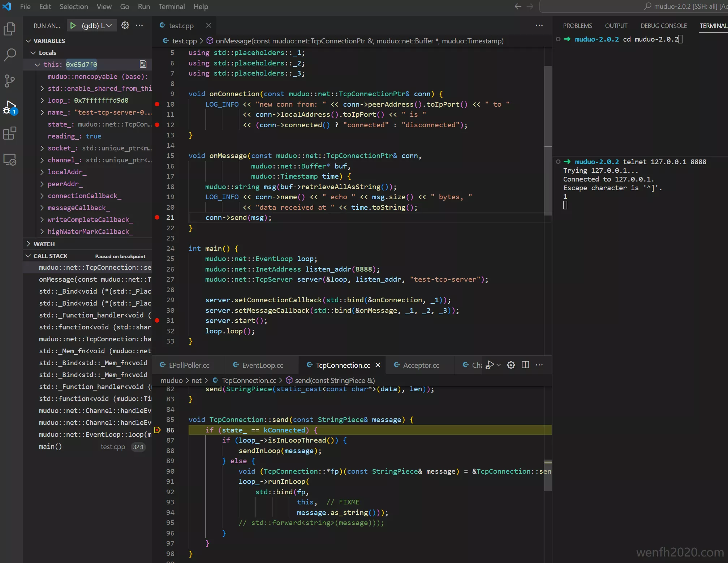Open the Terminal menu
This screenshot has width=728, height=563.
point(171,7)
